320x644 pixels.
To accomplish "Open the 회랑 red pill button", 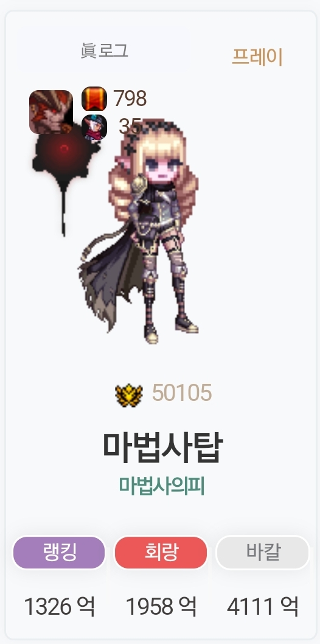I will [161, 553].
